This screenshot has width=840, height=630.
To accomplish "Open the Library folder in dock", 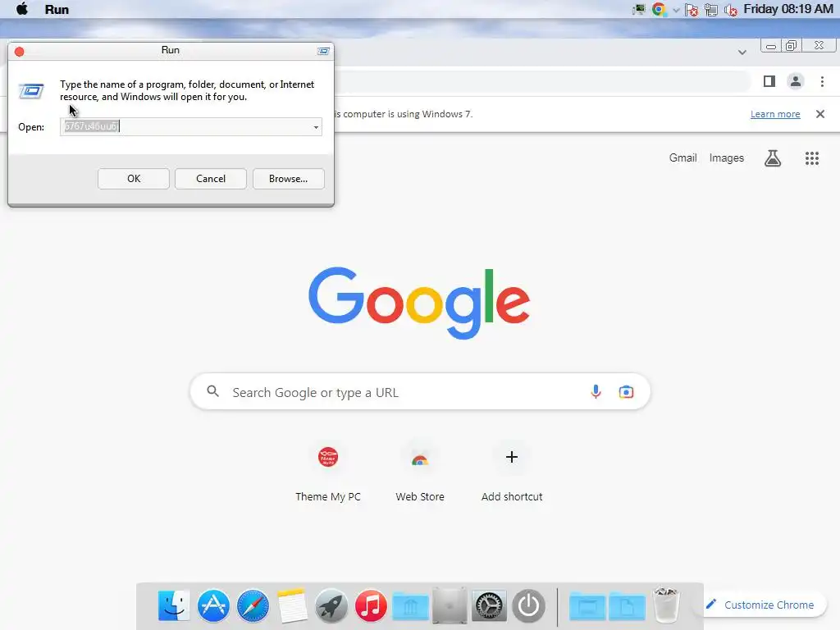I will pyautogui.click(x=410, y=606).
